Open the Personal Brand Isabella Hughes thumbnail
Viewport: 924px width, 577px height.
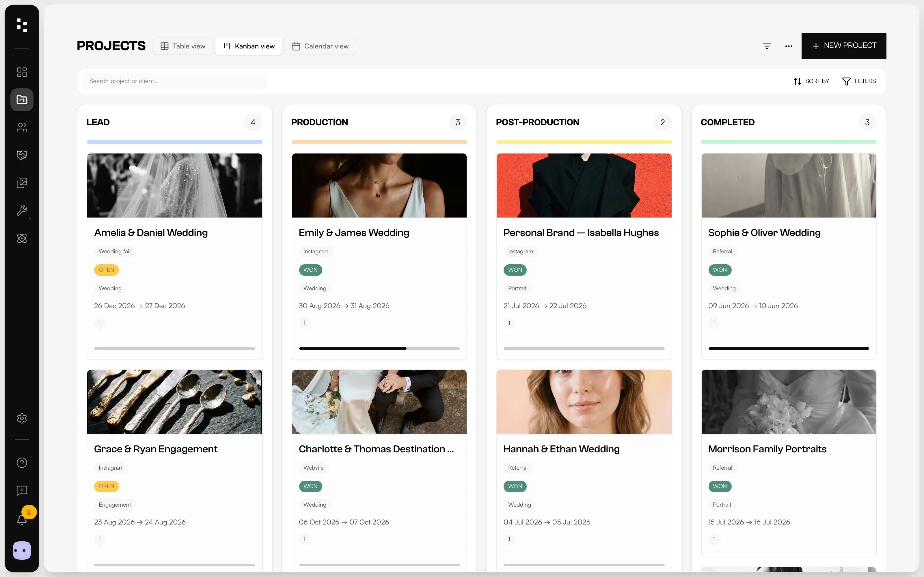584,186
